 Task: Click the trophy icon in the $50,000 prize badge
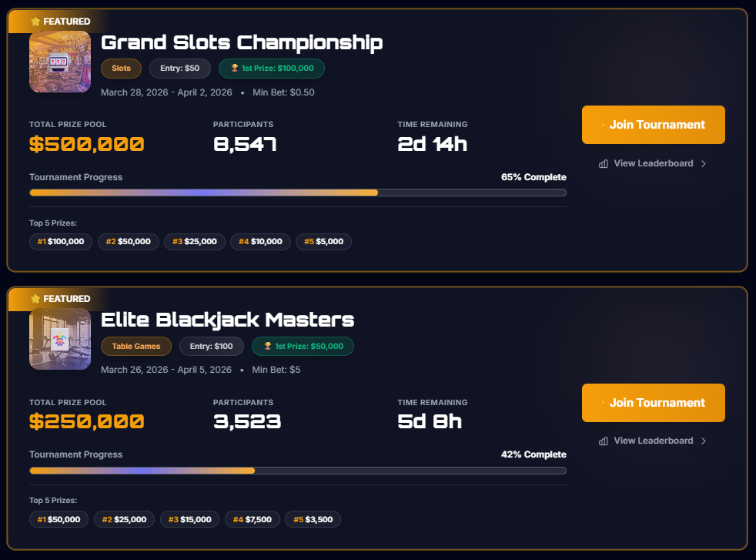point(268,346)
